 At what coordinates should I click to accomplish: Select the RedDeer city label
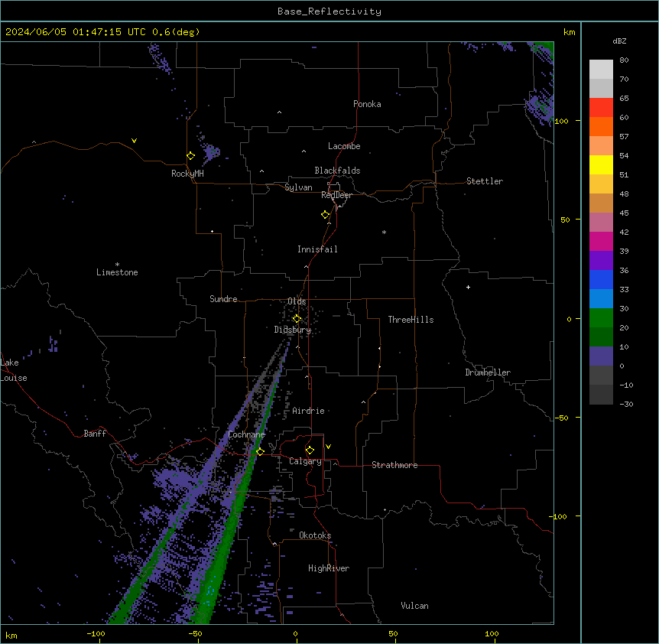click(x=336, y=195)
